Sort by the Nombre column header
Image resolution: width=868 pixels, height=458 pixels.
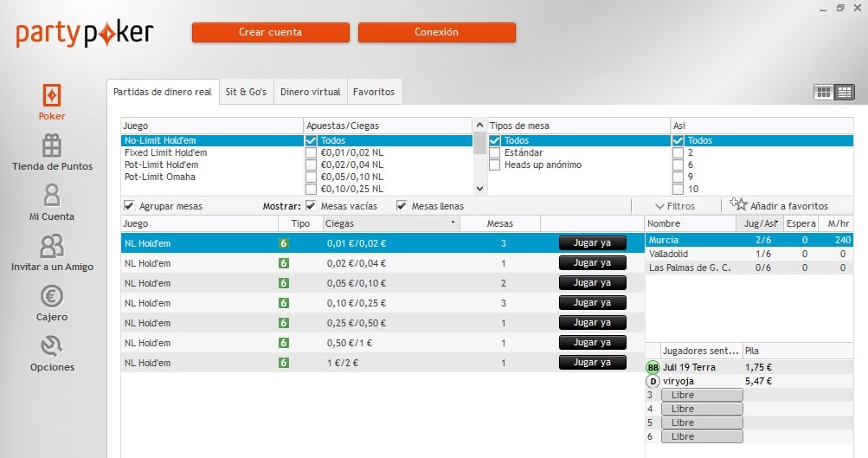coord(691,223)
